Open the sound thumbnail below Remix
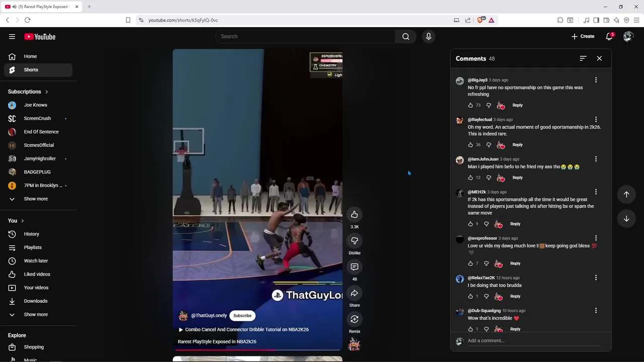This screenshot has height=362, width=644. point(354,344)
